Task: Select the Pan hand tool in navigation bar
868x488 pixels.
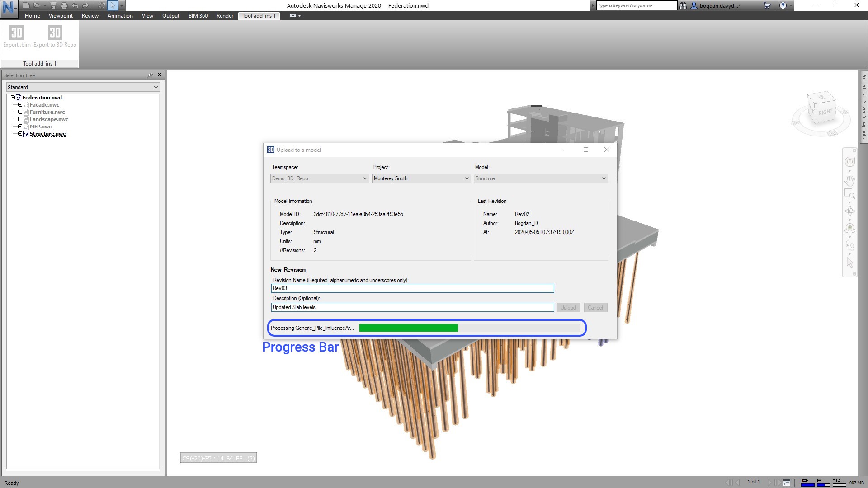Action: point(849,181)
